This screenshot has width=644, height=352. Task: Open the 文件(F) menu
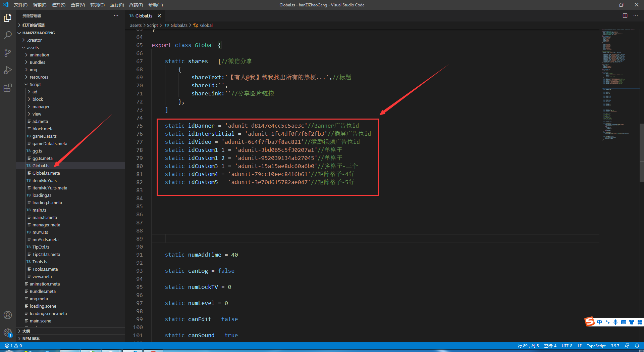point(21,5)
